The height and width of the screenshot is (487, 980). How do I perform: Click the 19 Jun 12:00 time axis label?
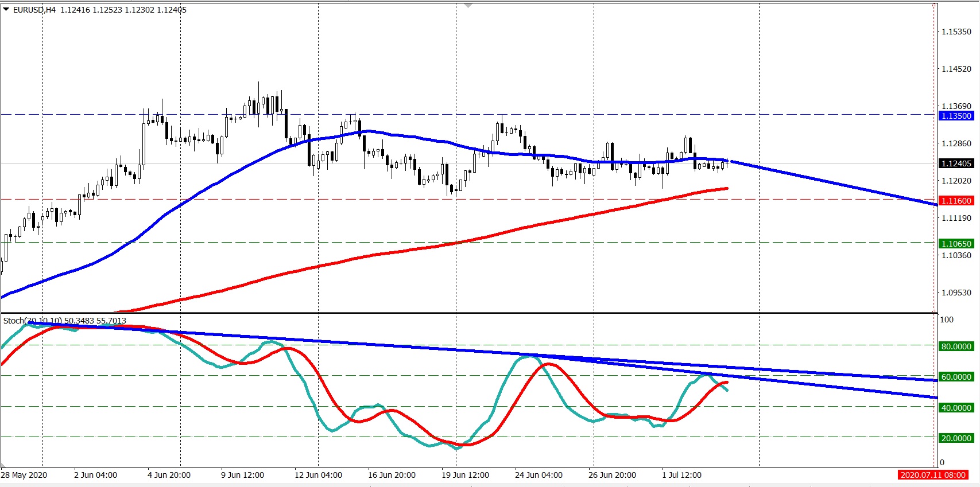click(x=465, y=475)
